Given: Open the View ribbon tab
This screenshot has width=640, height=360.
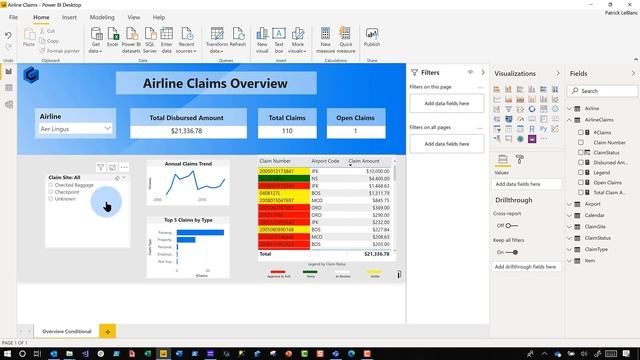Looking at the screenshot, I should 133,17.
